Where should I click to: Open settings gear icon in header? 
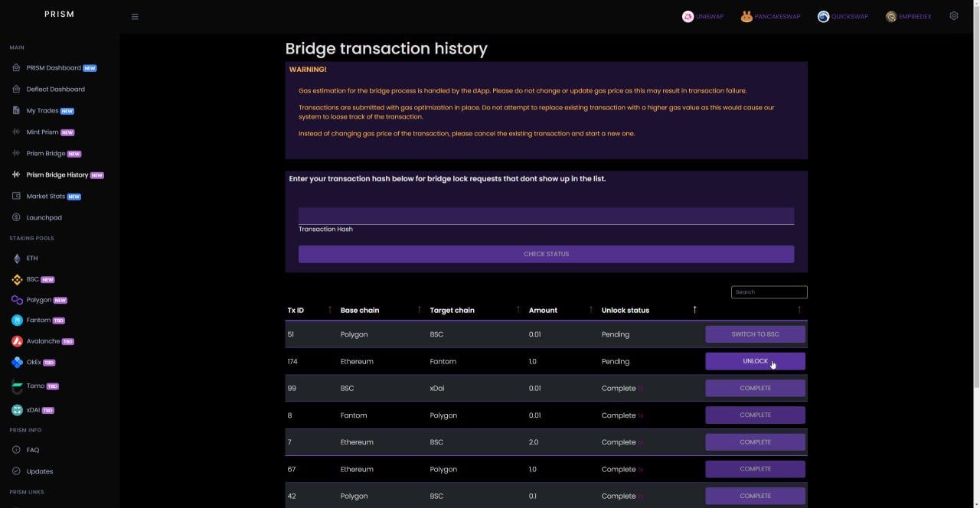tap(954, 15)
